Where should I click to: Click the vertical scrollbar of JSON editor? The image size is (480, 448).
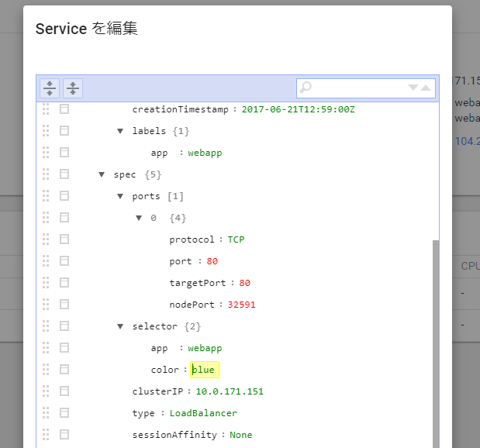(436, 343)
